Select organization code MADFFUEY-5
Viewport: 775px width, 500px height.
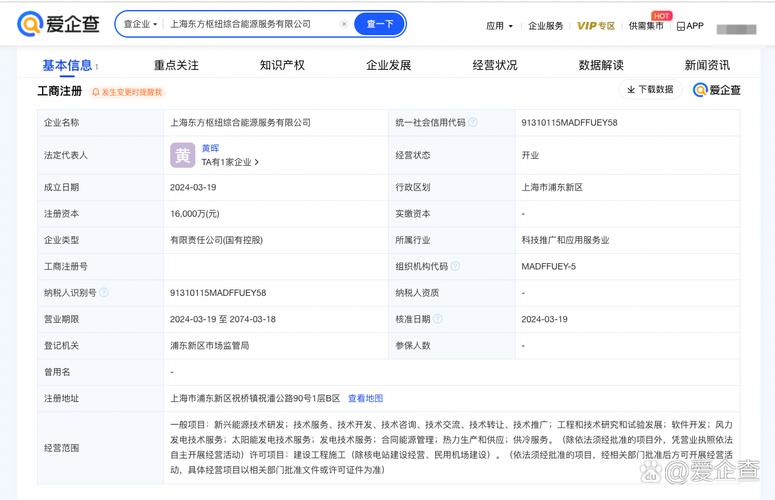coord(548,266)
